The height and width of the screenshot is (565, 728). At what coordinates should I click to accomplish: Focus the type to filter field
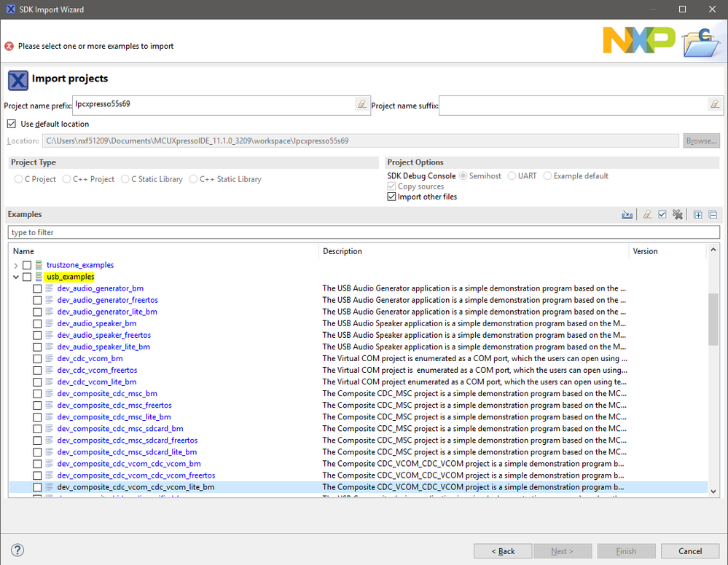364,232
